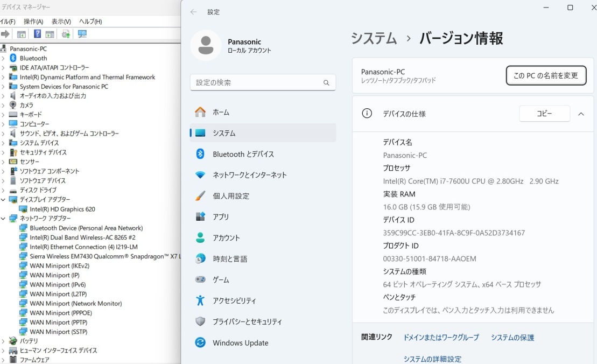Click the ホーム house icon in Settings sidebar

(200, 112)
